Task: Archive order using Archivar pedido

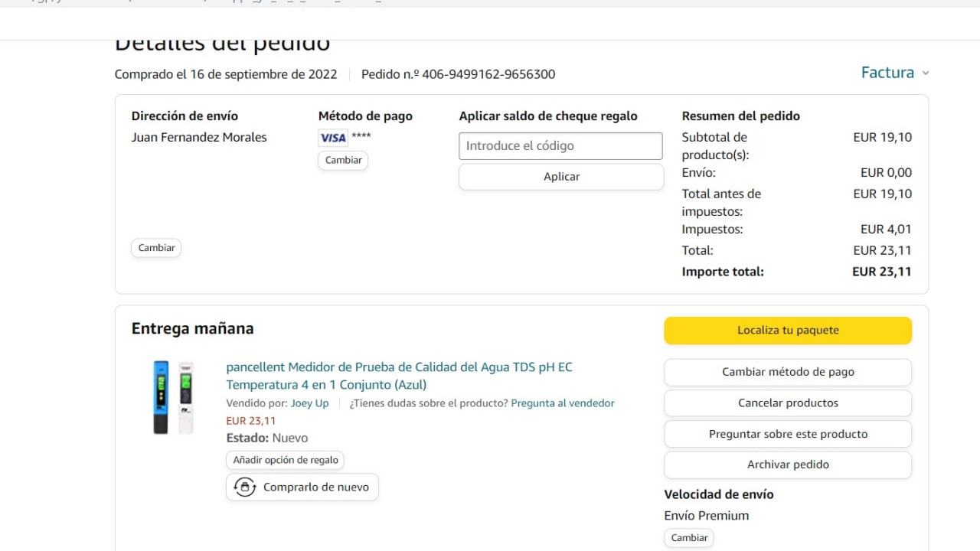Action: click(788, 465)
